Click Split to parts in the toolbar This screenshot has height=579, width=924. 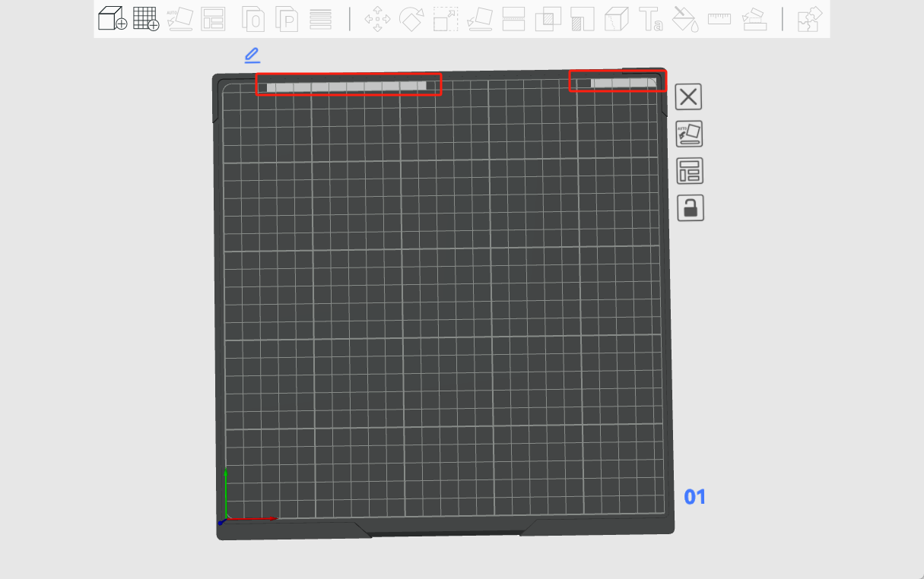coord(287,19)
